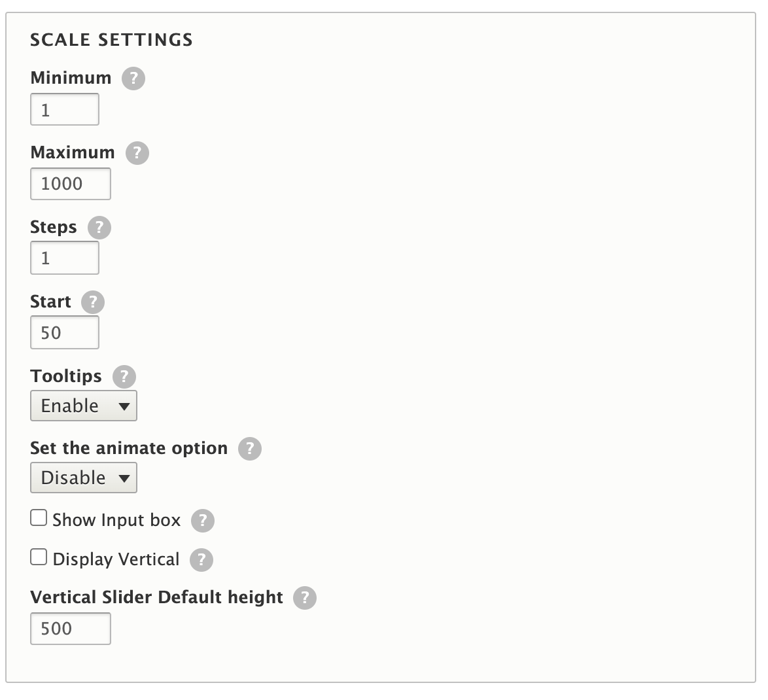Open help icon beside Show Input box
The width and height of the screenshot is (768, 700).
(x=202, y=520)
